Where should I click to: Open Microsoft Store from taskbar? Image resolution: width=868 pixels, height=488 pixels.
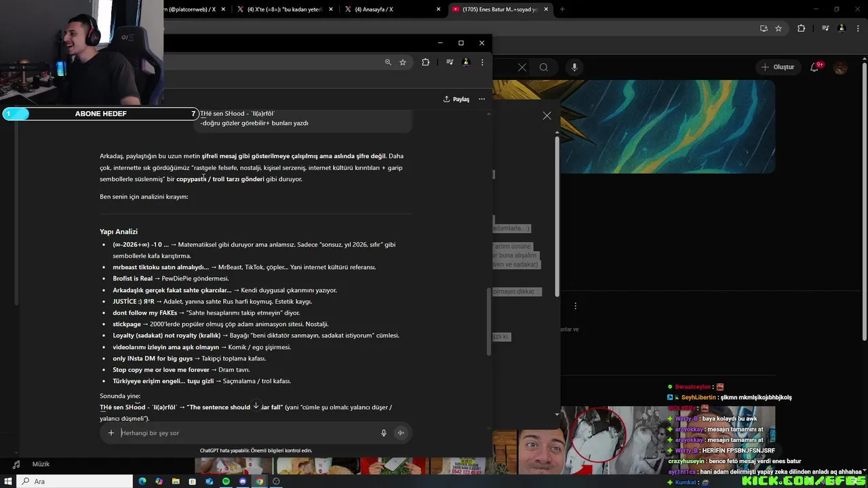point(193,481)
